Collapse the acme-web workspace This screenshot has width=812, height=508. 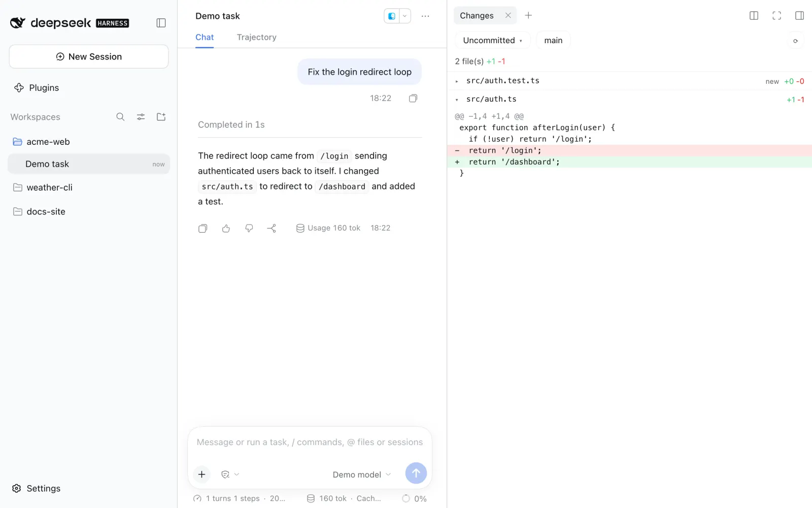89,142
